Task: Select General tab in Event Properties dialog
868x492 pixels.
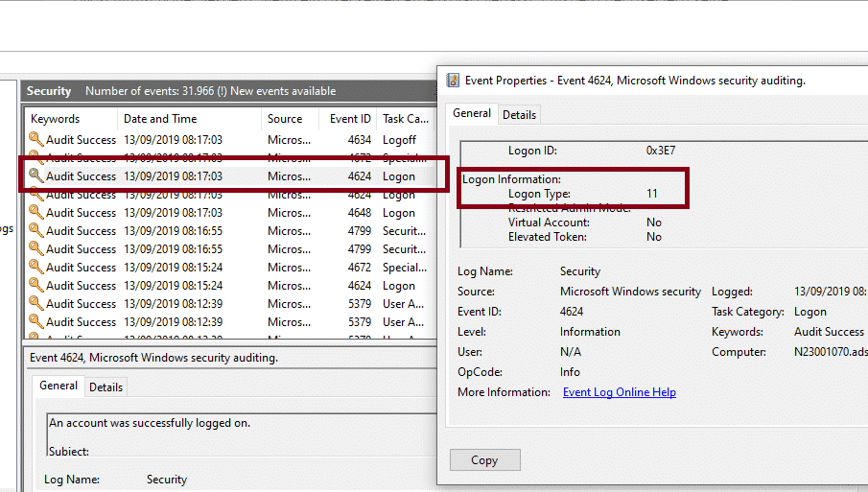Action: 472,113
